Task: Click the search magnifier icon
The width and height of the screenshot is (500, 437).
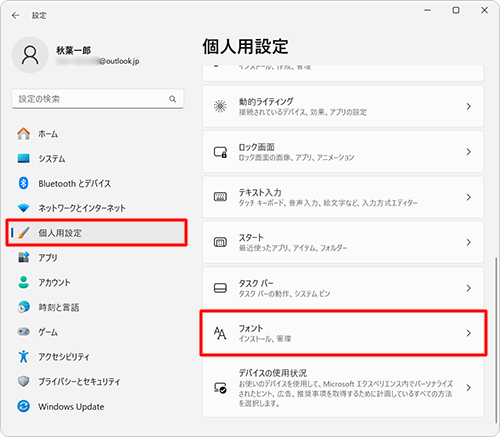Action: click(172, 99)
